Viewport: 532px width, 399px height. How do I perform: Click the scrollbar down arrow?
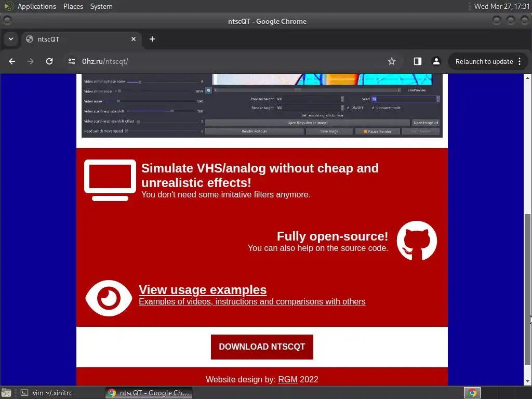point(527,381)
